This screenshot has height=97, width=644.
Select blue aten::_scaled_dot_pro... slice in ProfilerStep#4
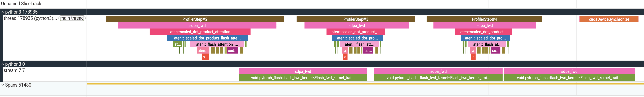click(x=485, y=38)
